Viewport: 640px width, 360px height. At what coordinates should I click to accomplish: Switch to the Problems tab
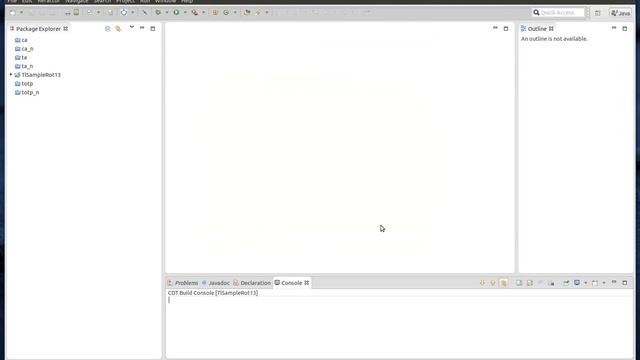[x=182, y=283]
